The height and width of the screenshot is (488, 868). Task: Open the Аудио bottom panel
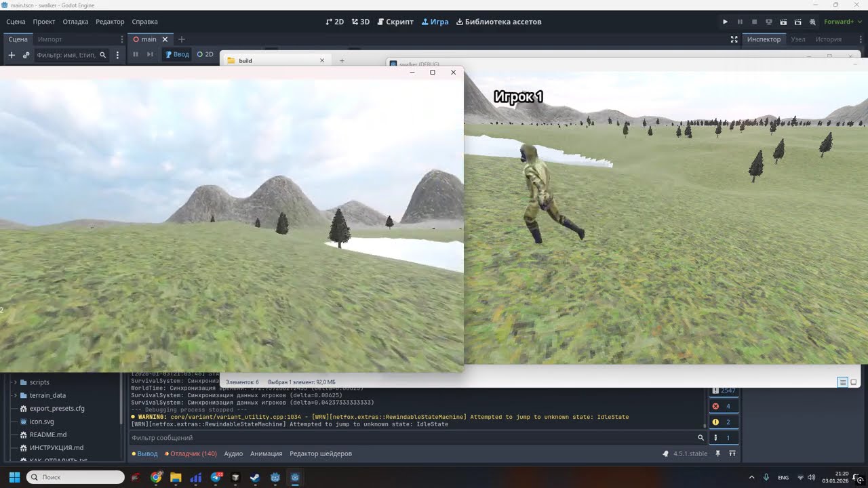tap(233, 453)
